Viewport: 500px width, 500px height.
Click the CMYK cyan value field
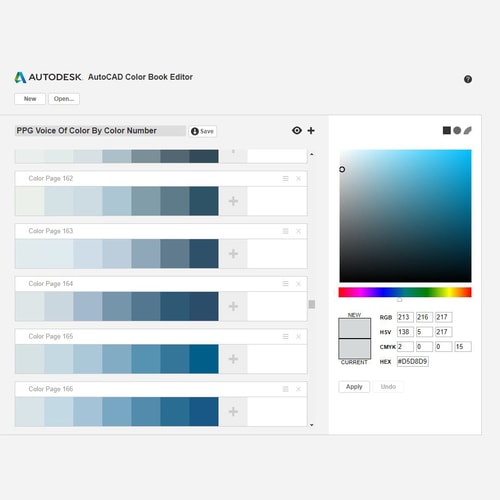coord(405,346)
